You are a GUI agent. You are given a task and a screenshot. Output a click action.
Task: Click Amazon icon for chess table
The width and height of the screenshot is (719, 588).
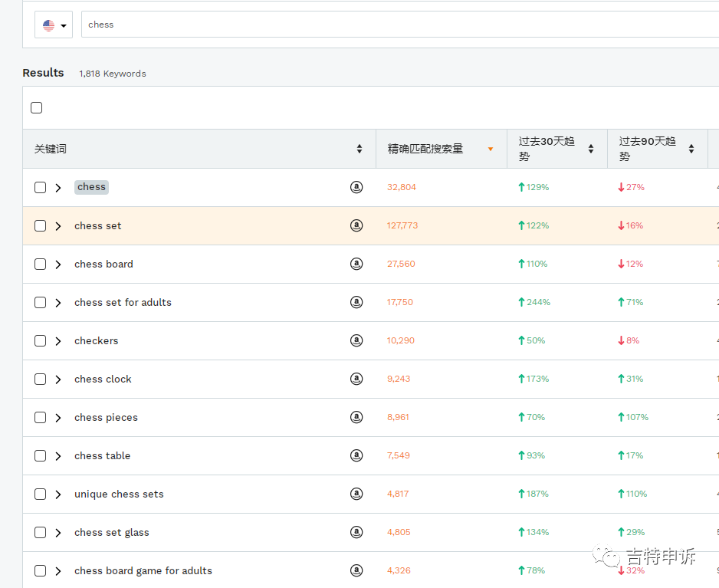[x=356, y=455]
